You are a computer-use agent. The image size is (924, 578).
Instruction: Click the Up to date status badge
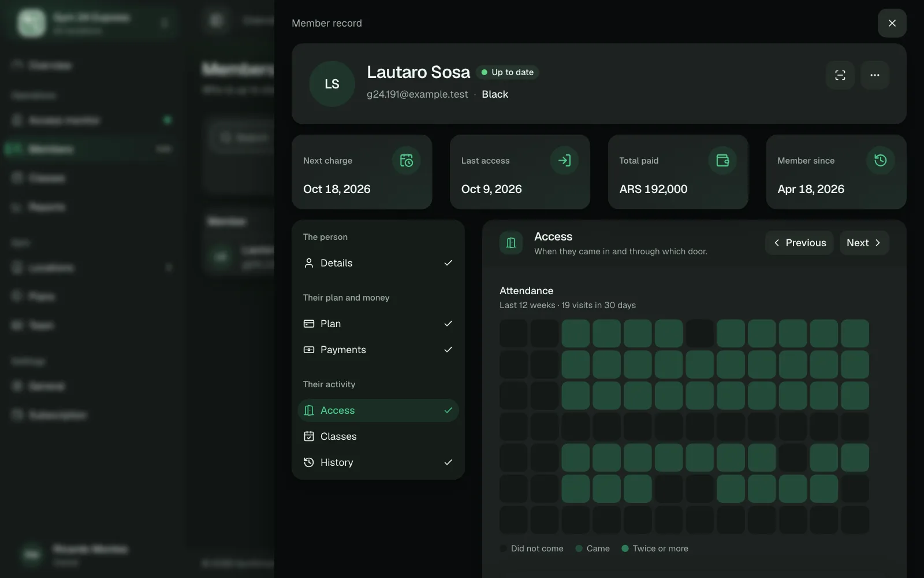(x=508, y=72)
